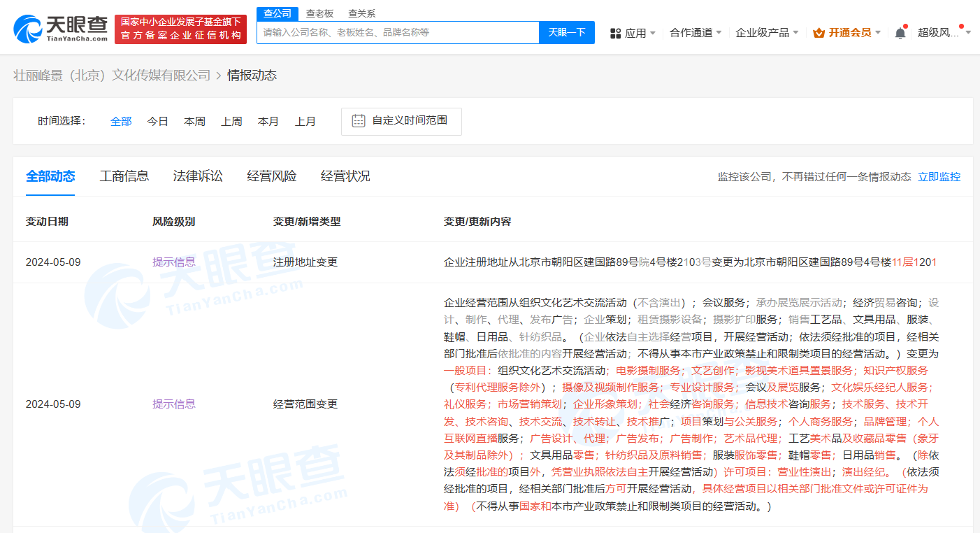Open 壮丽峰景（北京）文化传媒有限公司 breadcrumb link

click(x=112, y=76)
